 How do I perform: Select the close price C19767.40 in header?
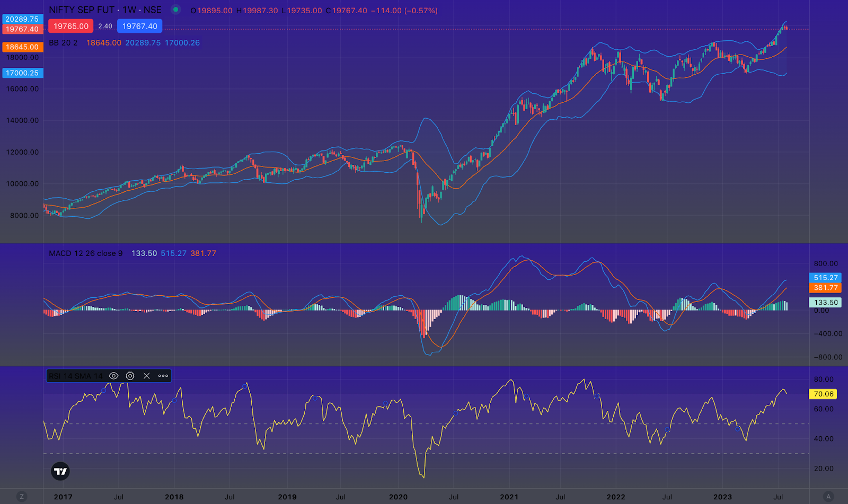tap(346, 11)
